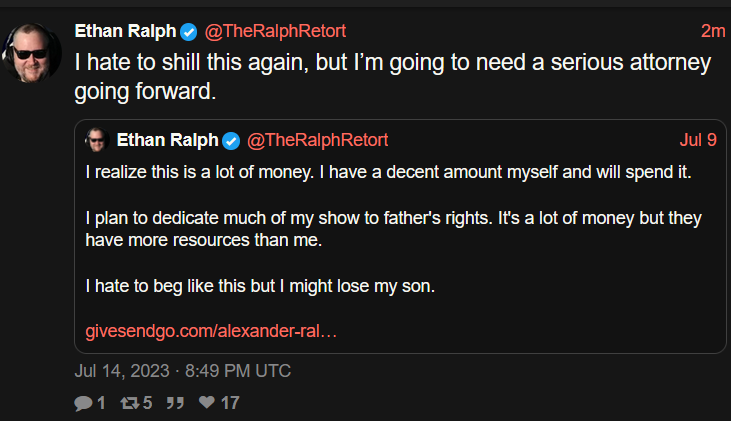Click the "Jul 9" date on the quoted tweet
This screenshot has width=731, height=421.
[x=697, y=139]
